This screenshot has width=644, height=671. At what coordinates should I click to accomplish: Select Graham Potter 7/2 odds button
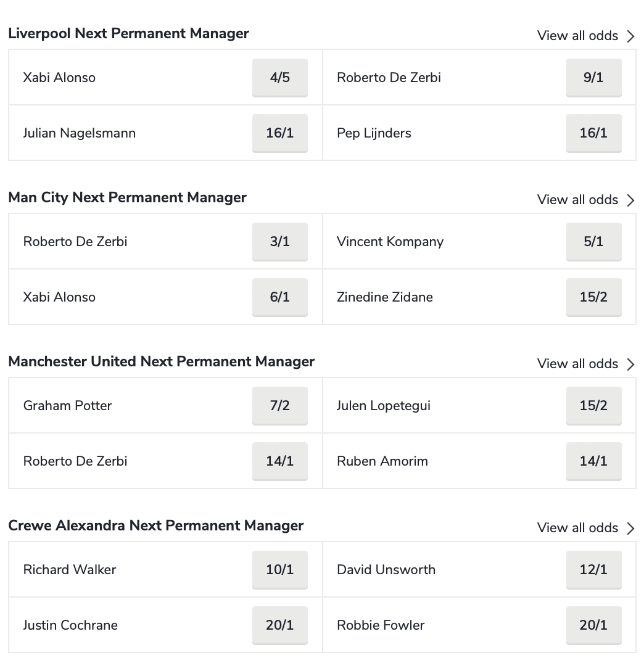(280, 406)
